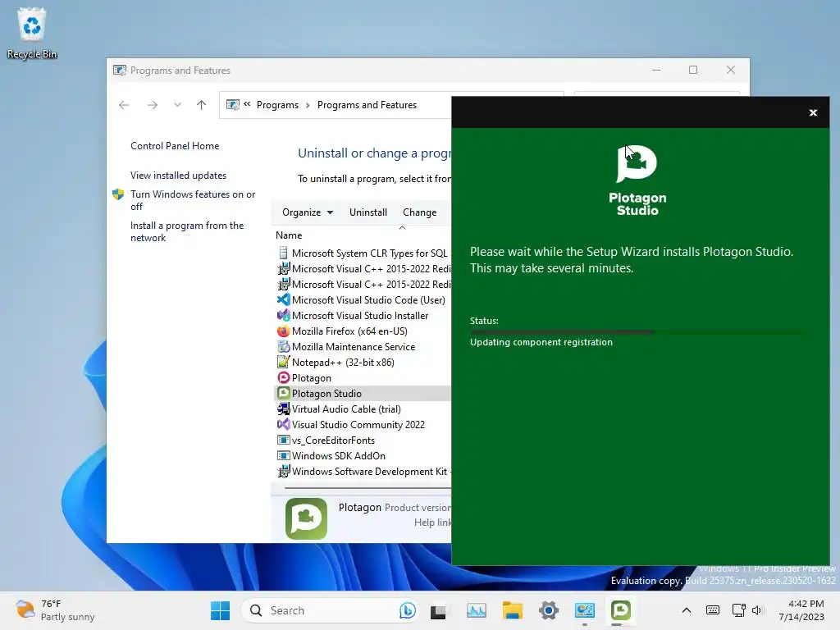Select Microsoft Visual Studio Code (User) icon
The image size is (840, 630).
pyautogui.click(x=283, y=300)
